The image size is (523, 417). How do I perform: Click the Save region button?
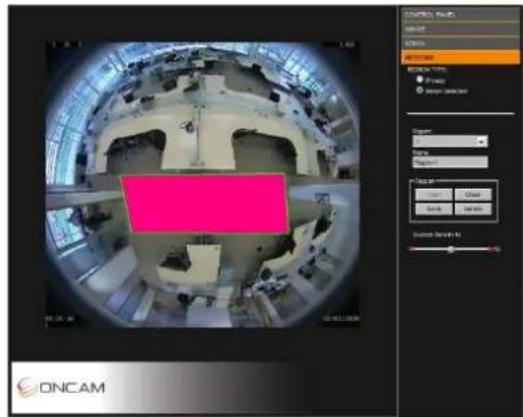pyautogui.click(x=434, y=209)
